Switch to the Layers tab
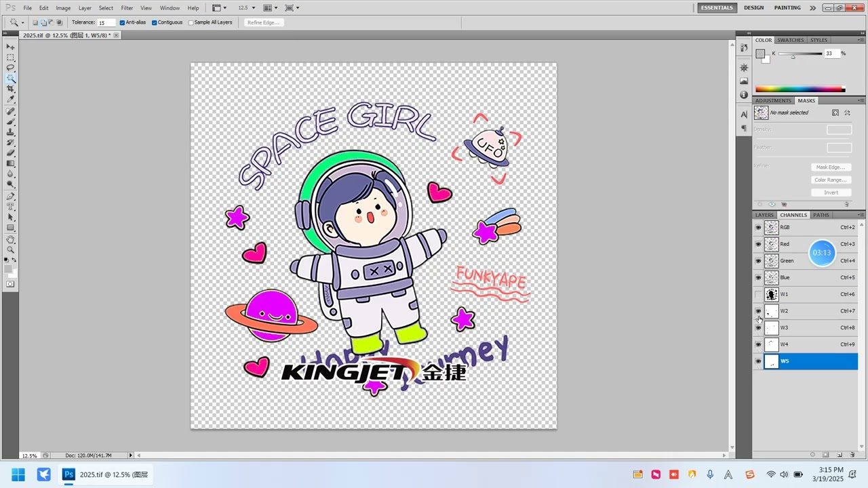 [x=764, y=215]
